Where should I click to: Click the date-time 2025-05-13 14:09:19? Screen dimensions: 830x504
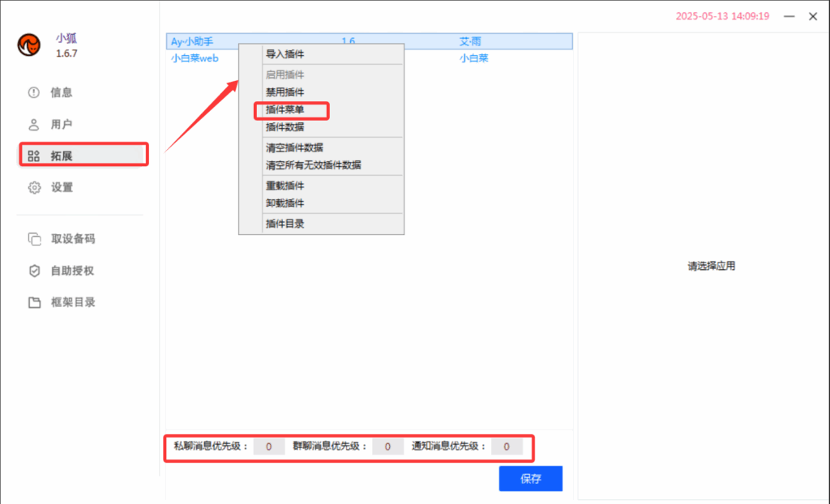[x=722, y=16]
